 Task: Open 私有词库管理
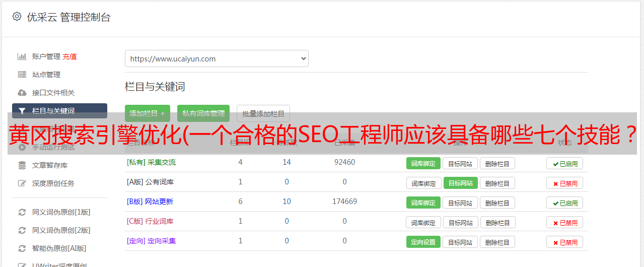(x=203, y=113)
